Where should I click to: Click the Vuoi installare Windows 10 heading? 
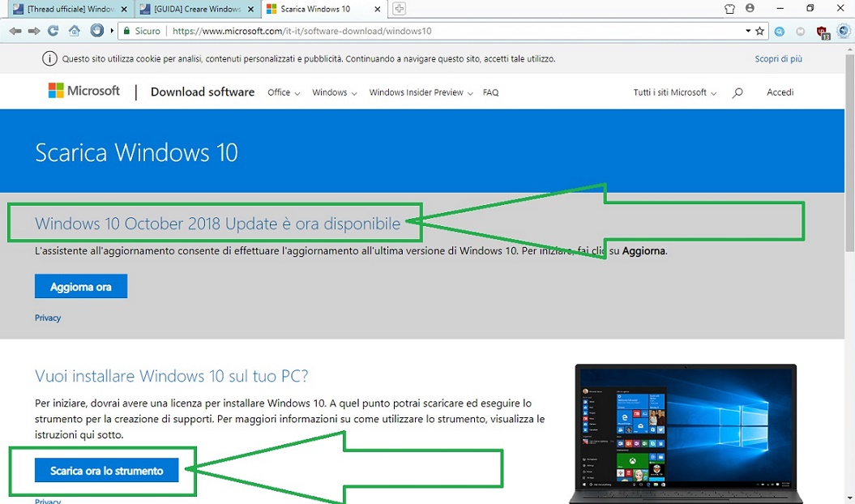pyautogui.click(x=172, y=376)
